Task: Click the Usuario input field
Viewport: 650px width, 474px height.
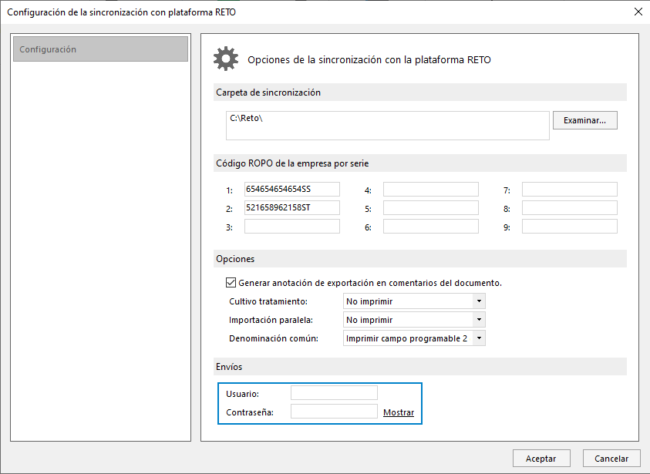Action: 334,393
